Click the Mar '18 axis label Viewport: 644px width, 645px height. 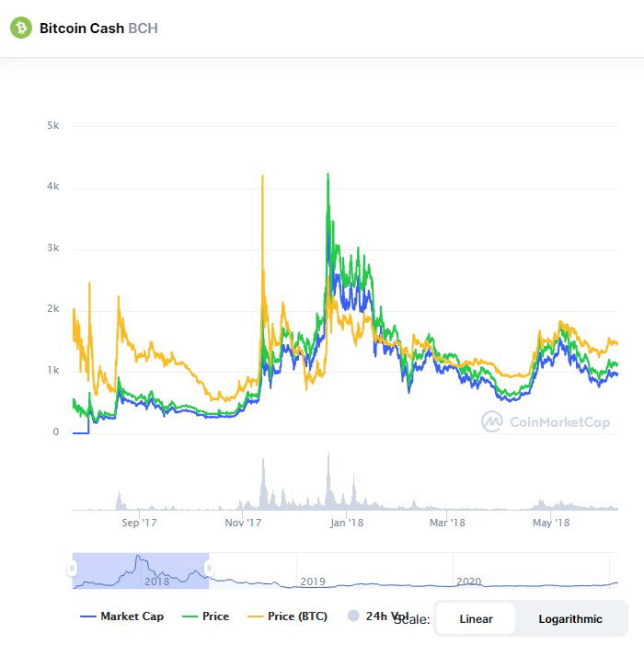pos(447,523)
